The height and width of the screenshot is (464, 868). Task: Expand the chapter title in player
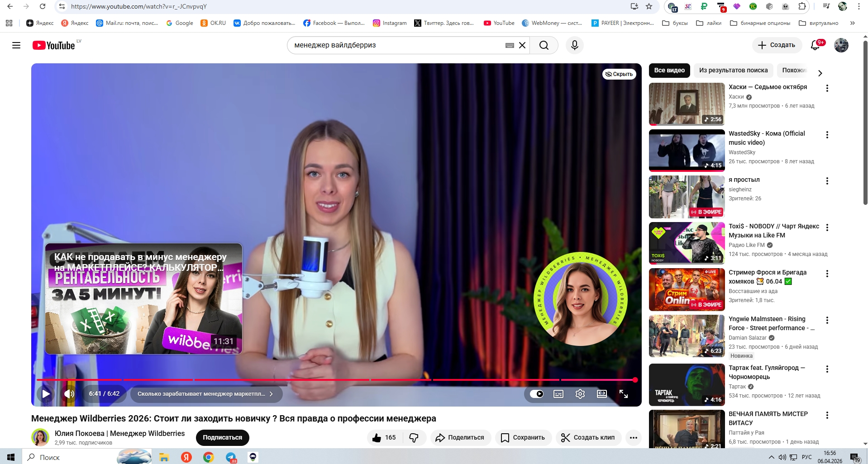pyautogui.click(x=205, y=394)
